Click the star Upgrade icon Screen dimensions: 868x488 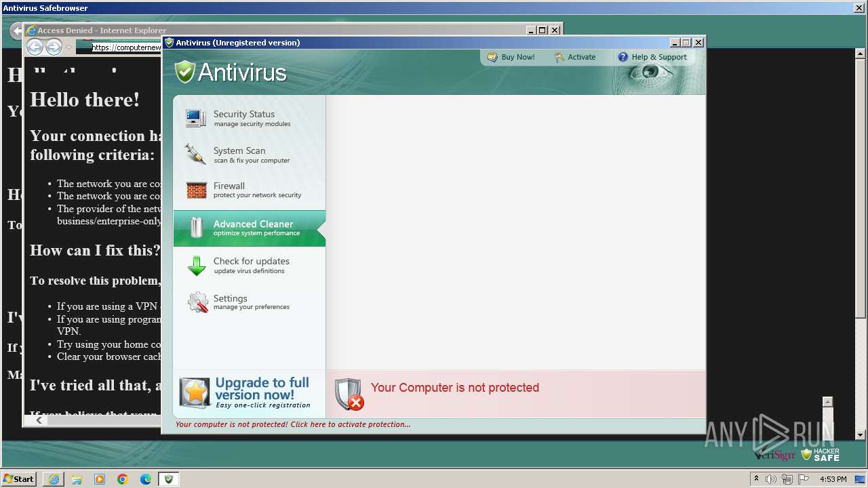pos(195,393)
